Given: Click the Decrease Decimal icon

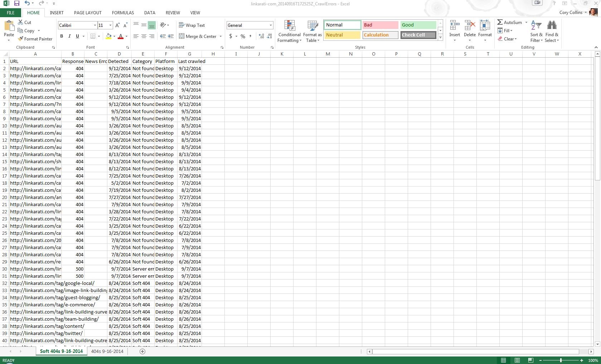Looking at the screenshot, I should point(270,36).
